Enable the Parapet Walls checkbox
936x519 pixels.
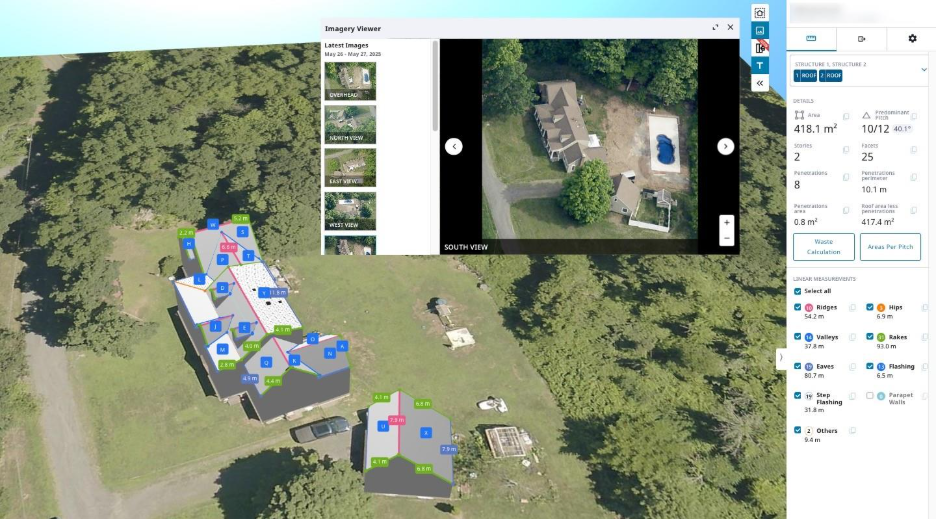click(x=870, y=395)
